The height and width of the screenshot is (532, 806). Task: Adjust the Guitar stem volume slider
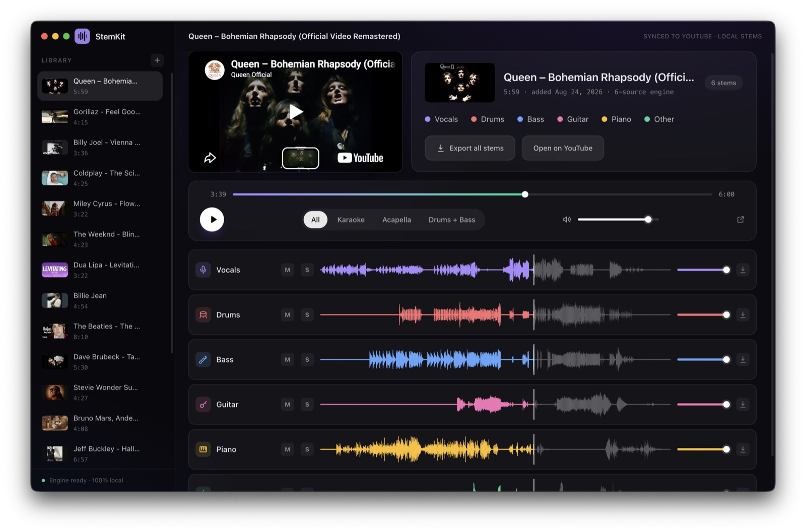pos(703,405)
